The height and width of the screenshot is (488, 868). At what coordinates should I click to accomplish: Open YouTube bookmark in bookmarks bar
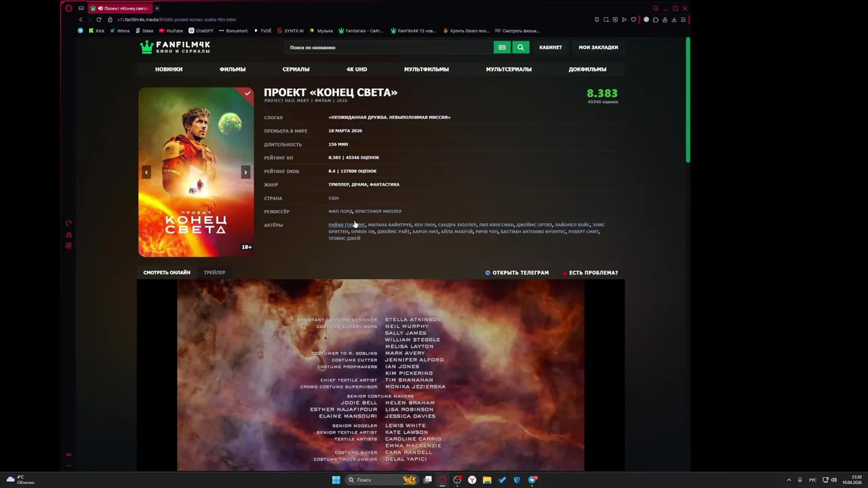pyautogui.click(x=171, y=30)
